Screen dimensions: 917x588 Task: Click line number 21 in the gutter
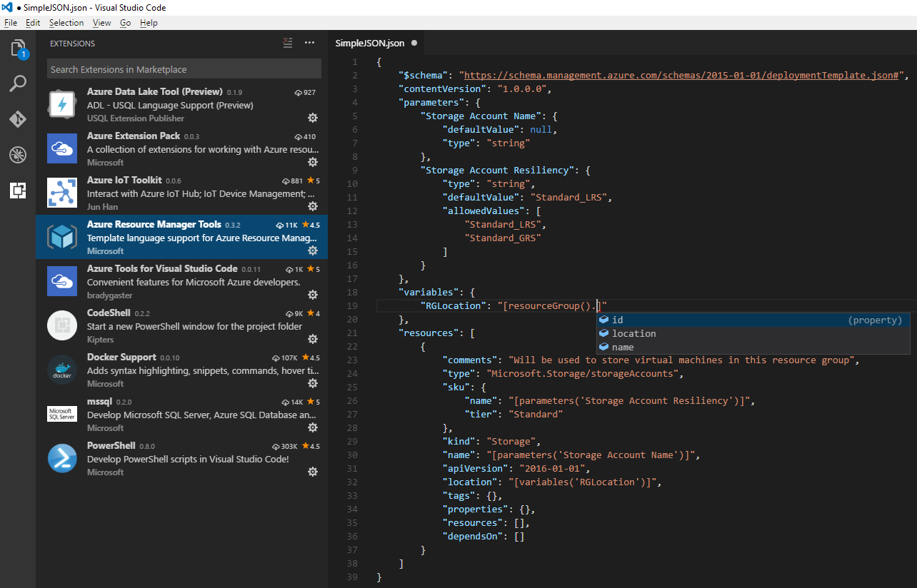pos(351,333)
